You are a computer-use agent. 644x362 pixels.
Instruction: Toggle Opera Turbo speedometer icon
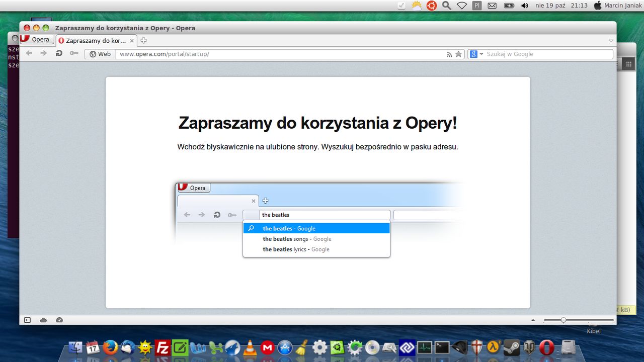coord(59,320)
